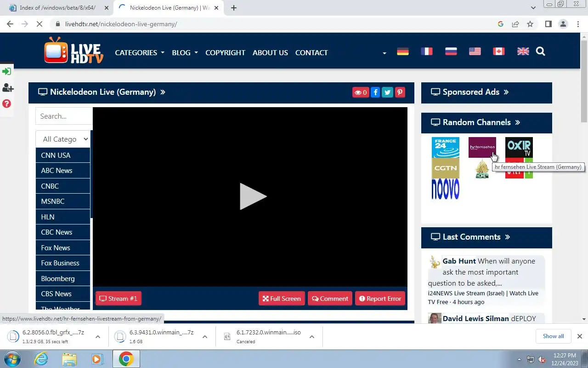Select the Canadian flag icon

point(499,52)
